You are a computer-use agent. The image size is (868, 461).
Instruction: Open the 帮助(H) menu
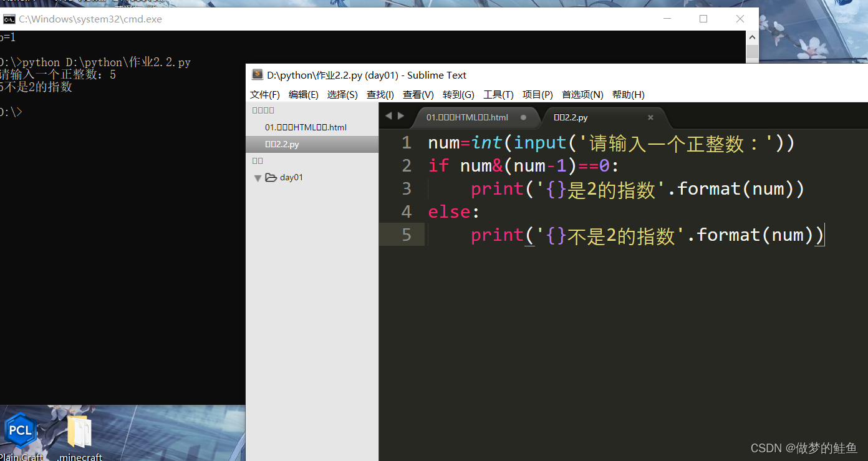629,94
